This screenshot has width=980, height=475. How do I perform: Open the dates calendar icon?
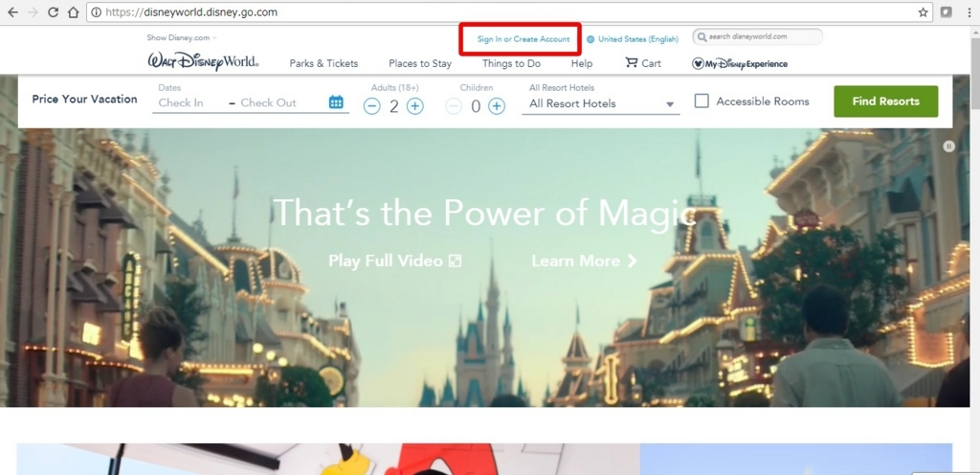click(x=336, y=102)
